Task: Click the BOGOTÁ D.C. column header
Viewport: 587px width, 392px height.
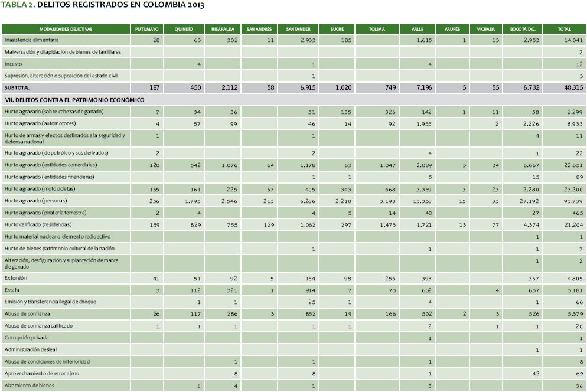Action: click(x=523, y=29)
